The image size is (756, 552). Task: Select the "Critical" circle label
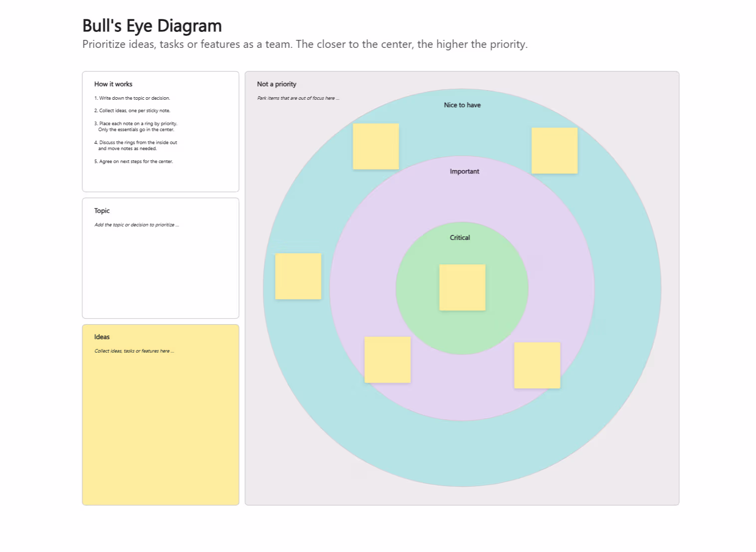[460, 238]
